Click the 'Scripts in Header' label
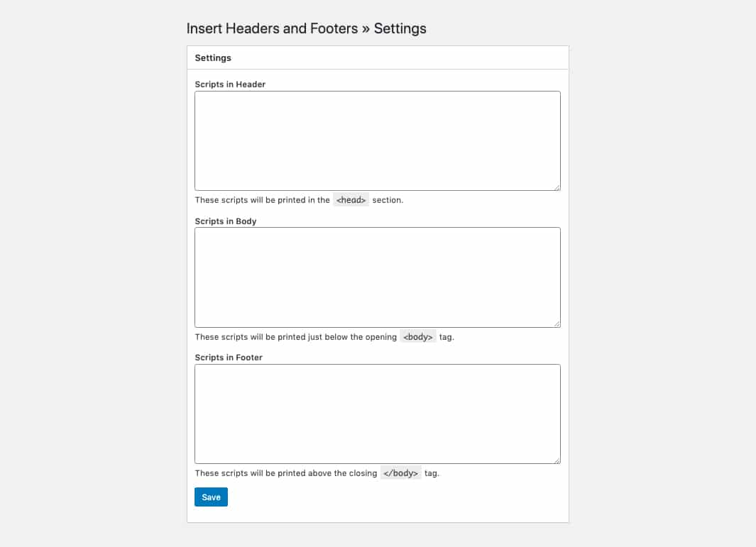Image resolution: width=756 pixels, height=547 pixels. coord(230,84)
